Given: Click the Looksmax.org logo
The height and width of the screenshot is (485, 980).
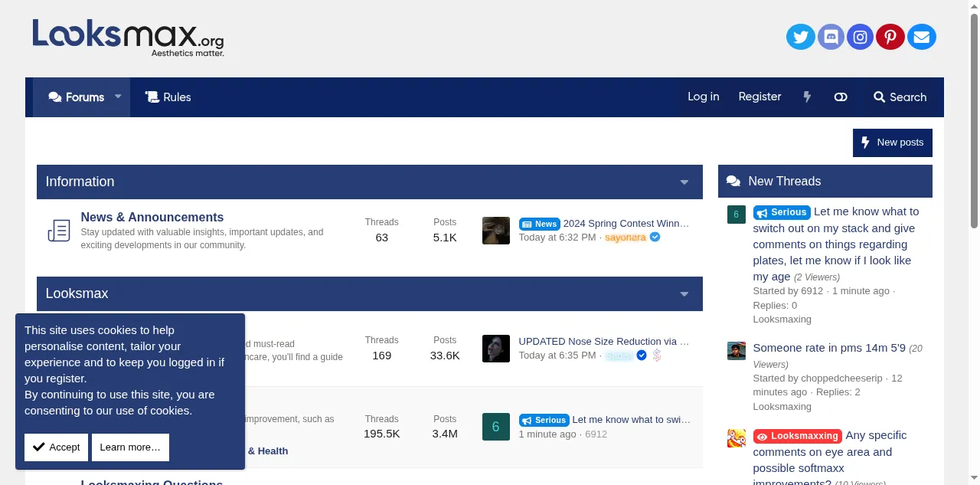Looking at the screenshot, I should coord(128,38).
